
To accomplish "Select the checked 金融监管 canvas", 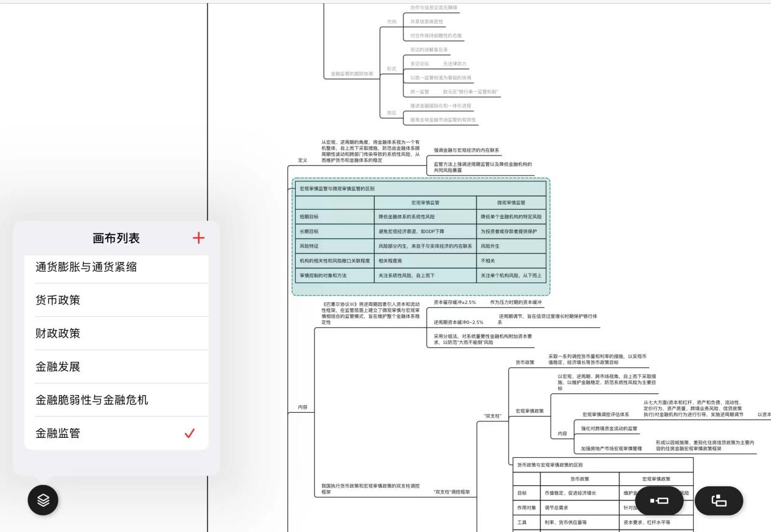I will (58, 434).
